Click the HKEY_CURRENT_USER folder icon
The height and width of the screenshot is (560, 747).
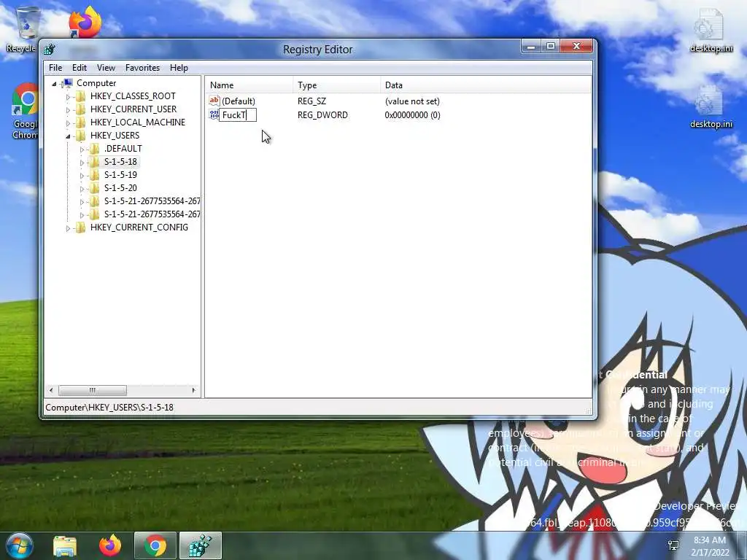pyautogui.click(x=80, y=109)
